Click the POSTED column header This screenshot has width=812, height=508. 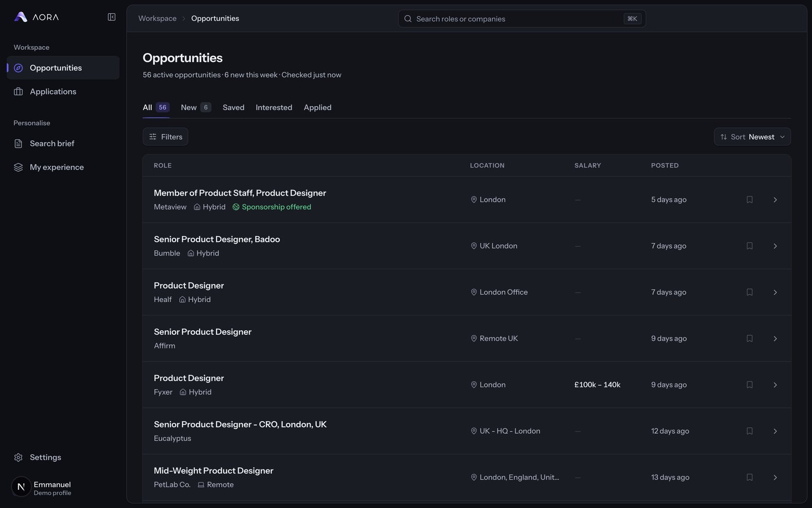[x=665, y=166]
